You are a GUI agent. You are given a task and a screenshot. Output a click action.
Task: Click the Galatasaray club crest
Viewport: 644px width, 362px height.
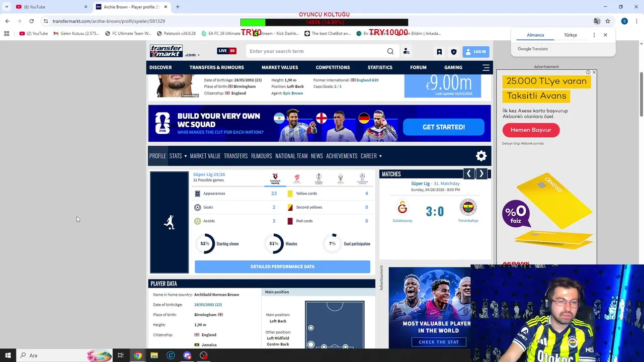(403, 207)
